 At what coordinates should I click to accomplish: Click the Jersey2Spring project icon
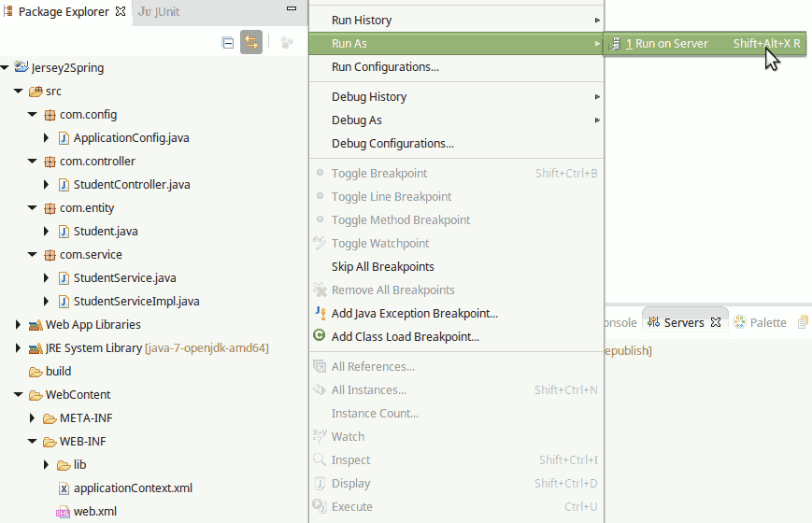(x=21, y=67)
